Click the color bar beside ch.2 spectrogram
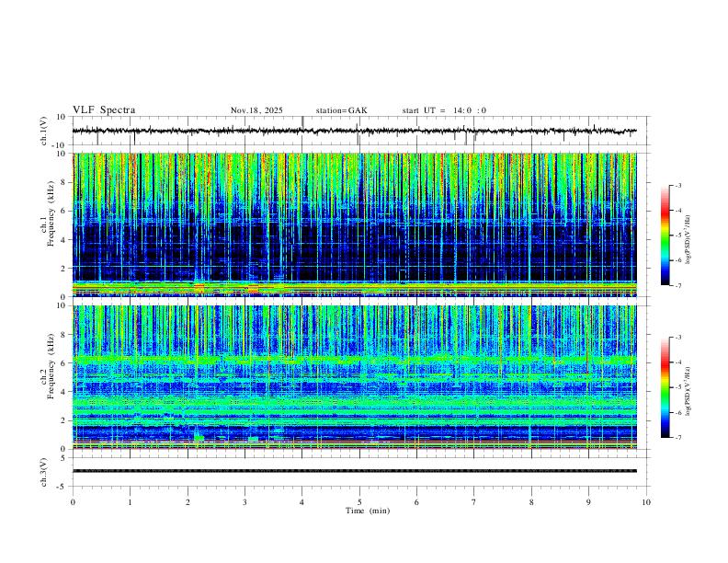 tap(665, 387)
